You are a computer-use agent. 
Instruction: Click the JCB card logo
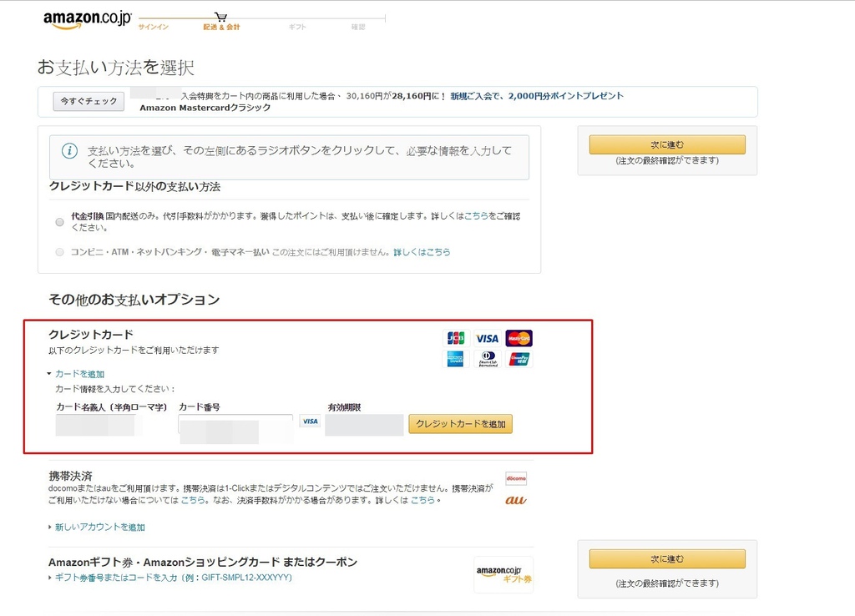[456, 338]
